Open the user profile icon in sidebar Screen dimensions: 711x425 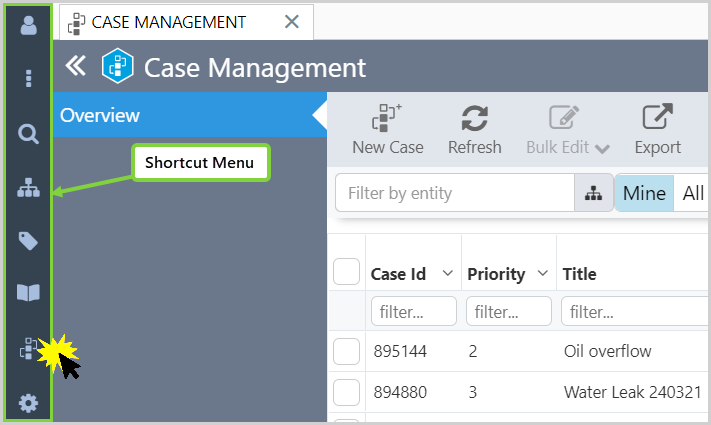pyautogui.click(x=28, y=24)
